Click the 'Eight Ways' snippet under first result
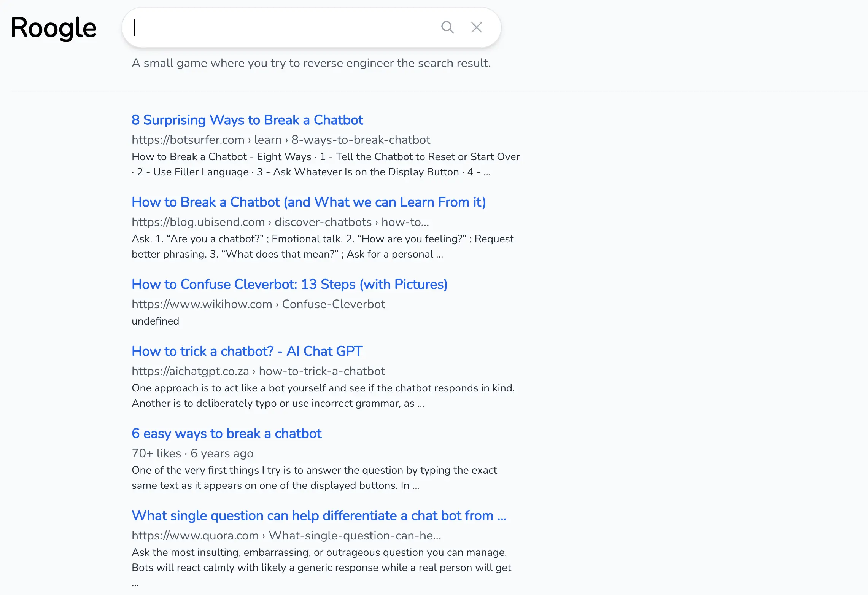The width and height of the screenshot is (868, 595). pos(325,164)
